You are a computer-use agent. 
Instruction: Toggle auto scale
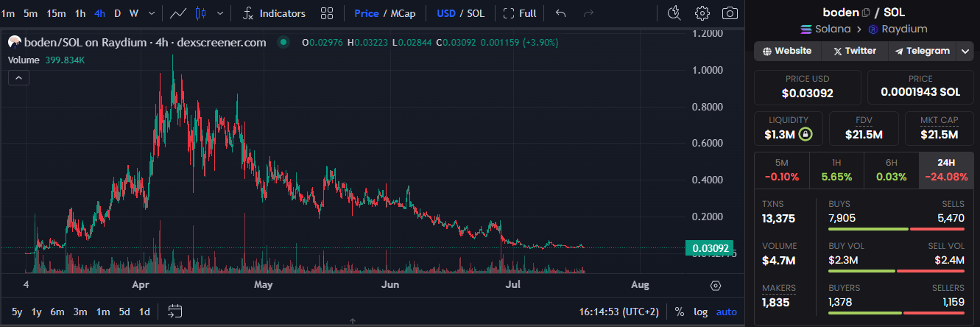[727, 312]
